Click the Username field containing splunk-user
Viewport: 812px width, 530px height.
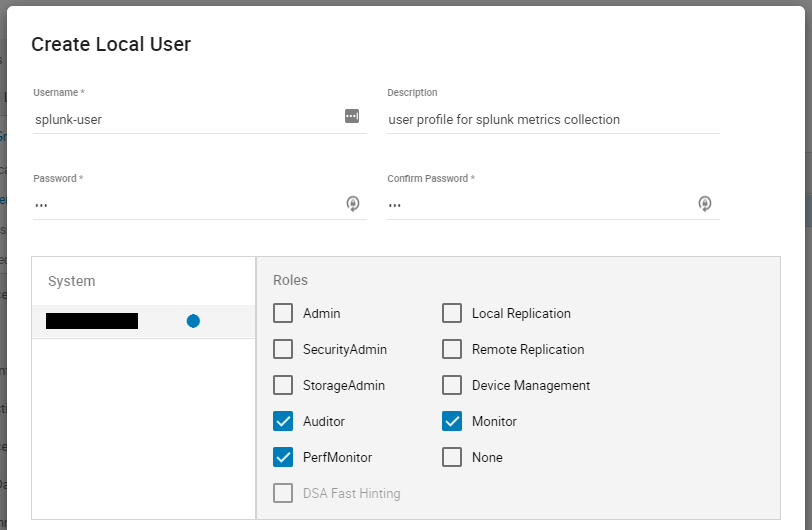[x=200, y=120]
